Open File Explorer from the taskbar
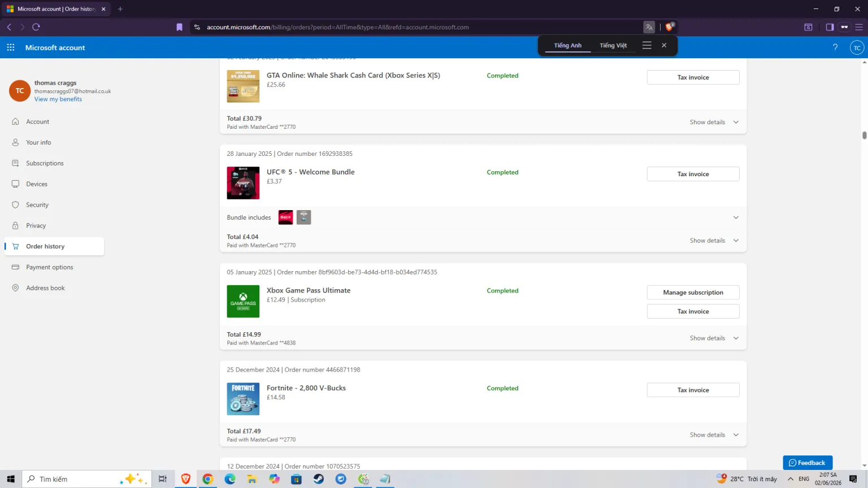Image resolution: width=868 pixels, height=488 pixels. (252, 479)
